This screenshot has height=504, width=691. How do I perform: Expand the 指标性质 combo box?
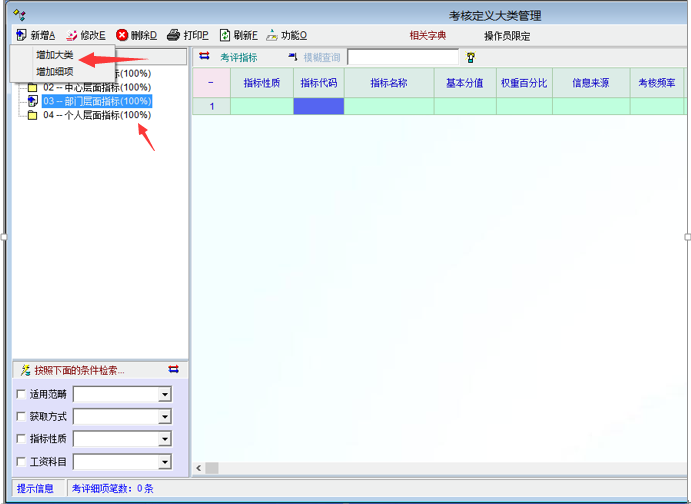click(165, 439)
